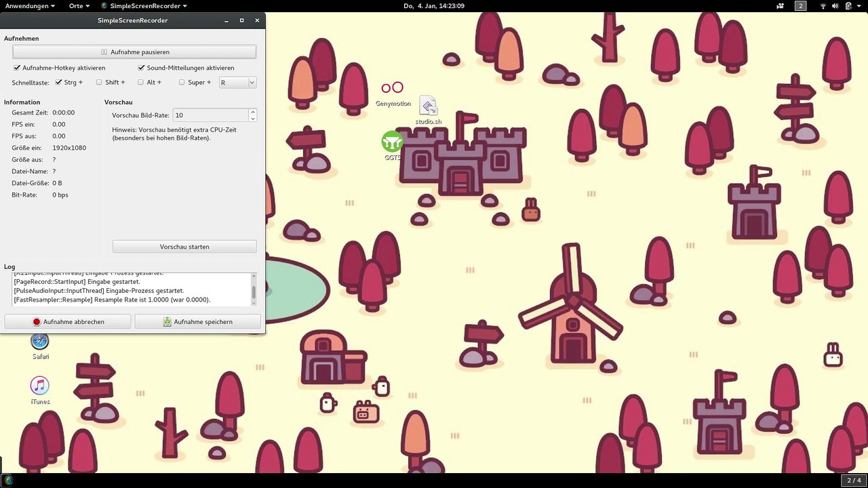Viewport: 868px width, 488px height.
Task: Toggle Aufnahme-Hotkey aktivieren checkbox
Action: [17, 68]
